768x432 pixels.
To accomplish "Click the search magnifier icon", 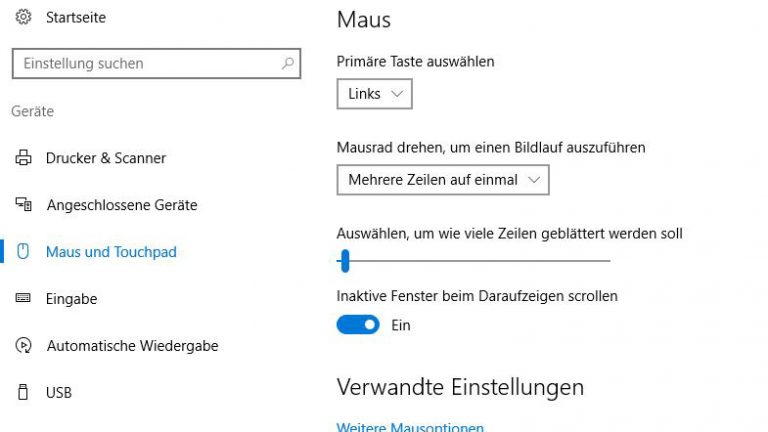I will pyautogui.click(x=288, y=63).
